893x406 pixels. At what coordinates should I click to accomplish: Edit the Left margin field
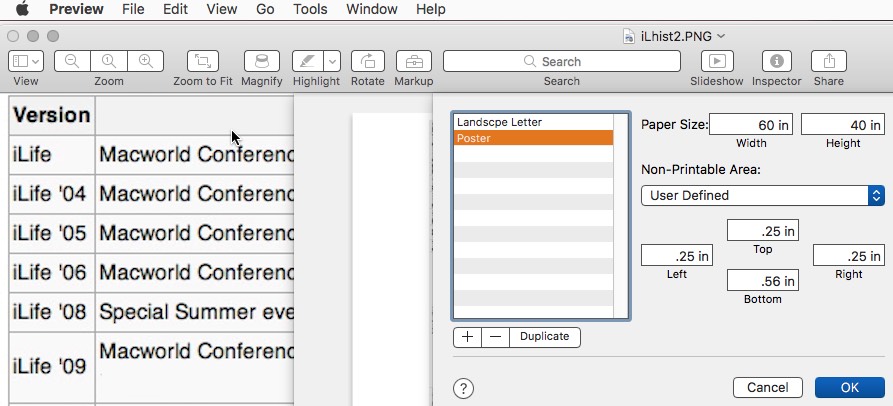[677, 256]
